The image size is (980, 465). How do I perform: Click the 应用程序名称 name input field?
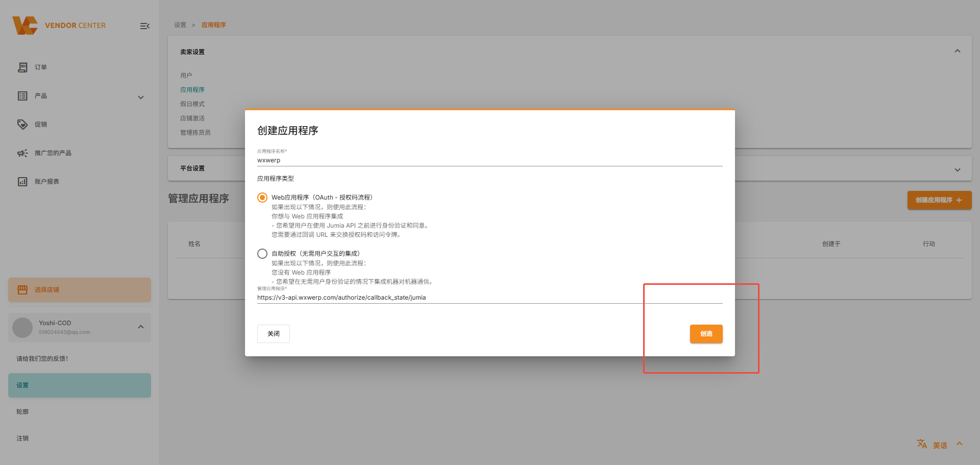point(489,160)
